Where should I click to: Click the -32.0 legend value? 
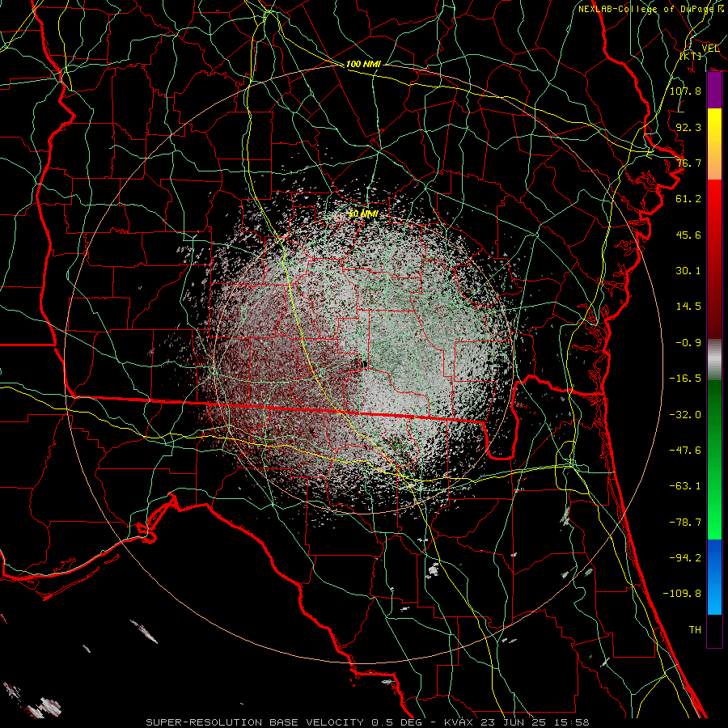tap(685, 415)
